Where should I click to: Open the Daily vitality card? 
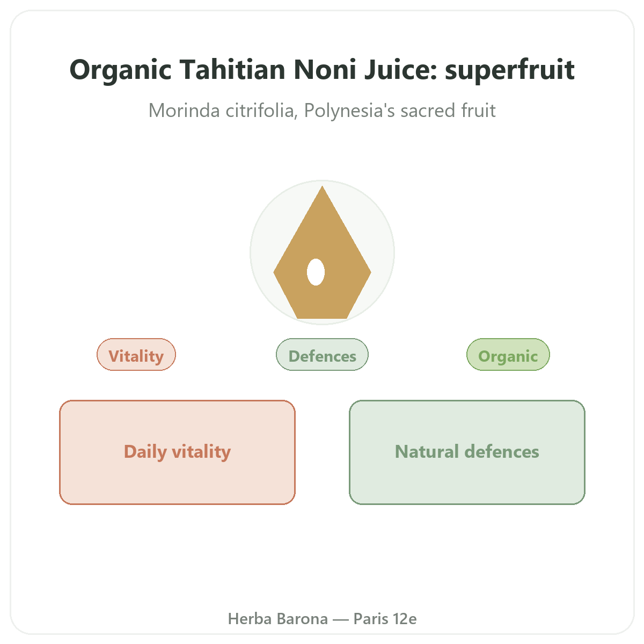click(177, 452)
